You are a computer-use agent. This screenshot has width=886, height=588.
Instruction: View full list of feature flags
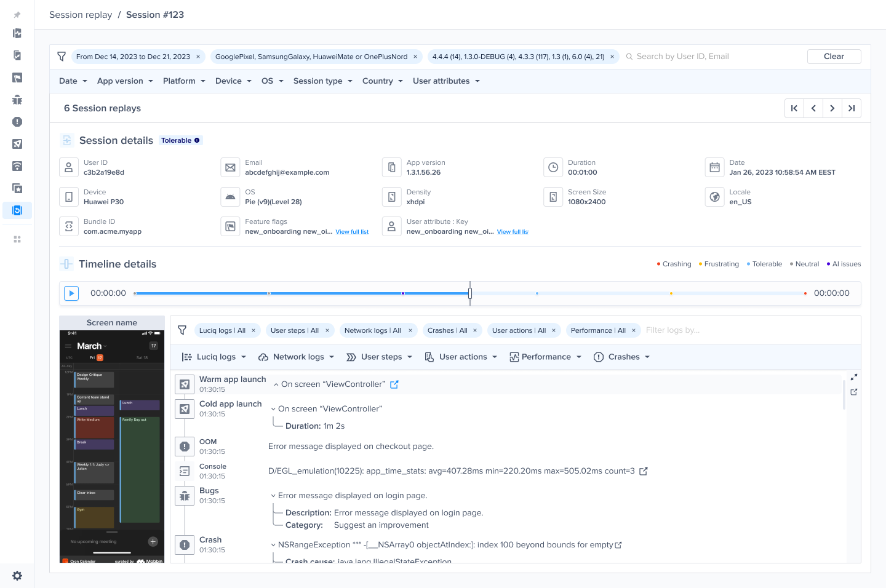[352, 232]
